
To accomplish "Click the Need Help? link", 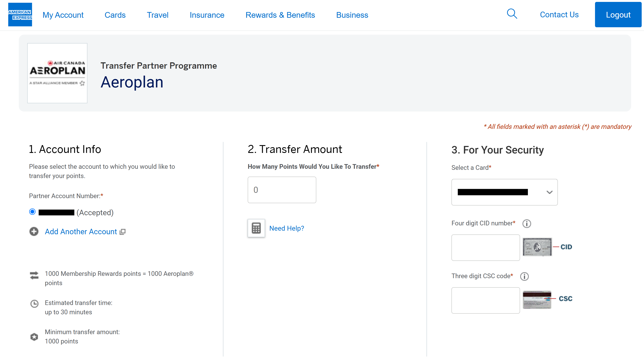I will (287, 228).
